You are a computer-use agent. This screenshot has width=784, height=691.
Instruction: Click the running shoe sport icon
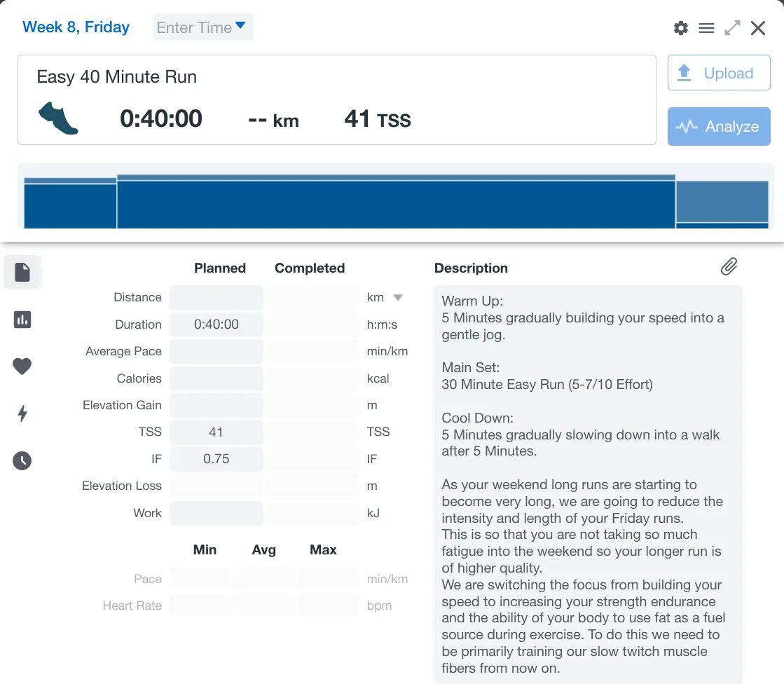pyautogui.click(x=58, y=118)
